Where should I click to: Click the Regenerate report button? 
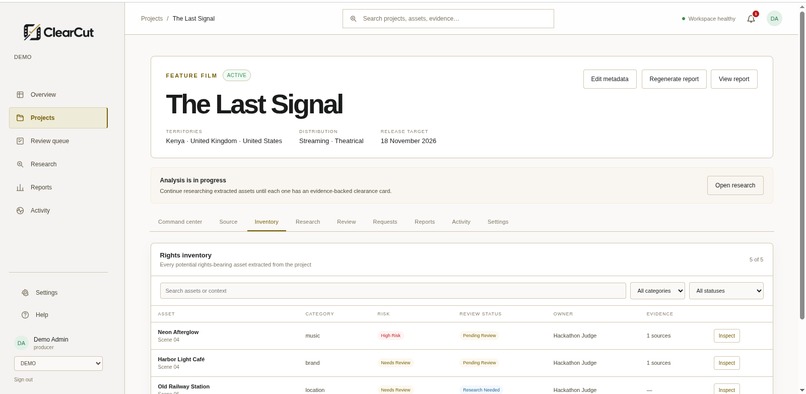point(674,79)
